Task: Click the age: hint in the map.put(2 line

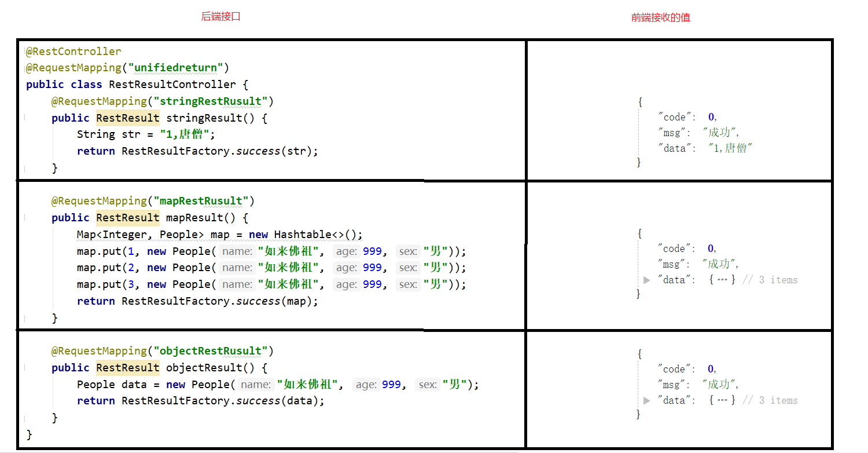Action: click(x=347, y=268)
